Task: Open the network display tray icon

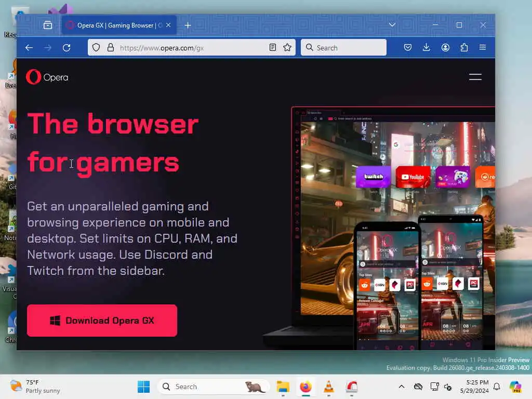Action: pos(434,387)
